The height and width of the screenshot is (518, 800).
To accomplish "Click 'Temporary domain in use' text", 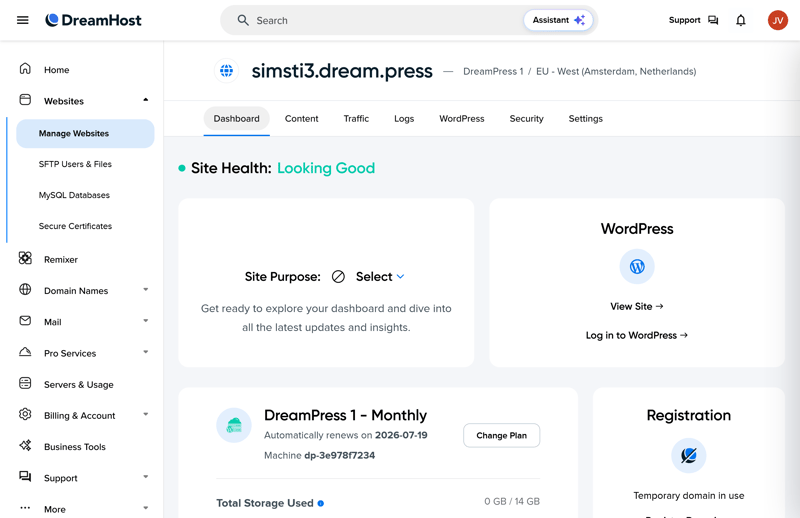I will coord(688,496).
